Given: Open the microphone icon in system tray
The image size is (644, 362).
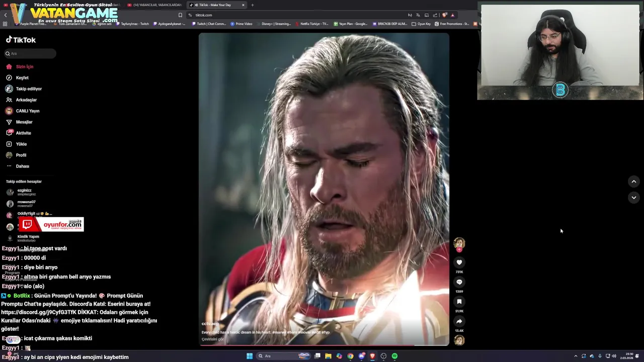Looking at the screenshot, I should point(600,356).
